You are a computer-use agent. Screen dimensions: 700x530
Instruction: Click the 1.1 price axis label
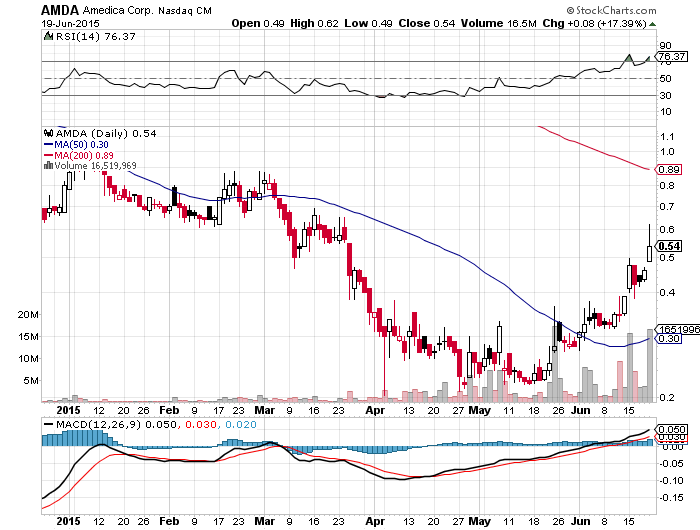(667, 137)
